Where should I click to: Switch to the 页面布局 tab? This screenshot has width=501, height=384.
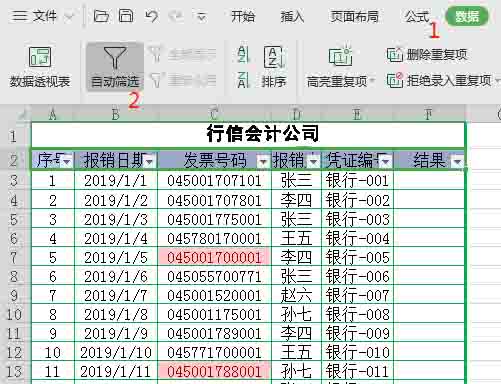[x=354, y=16]
